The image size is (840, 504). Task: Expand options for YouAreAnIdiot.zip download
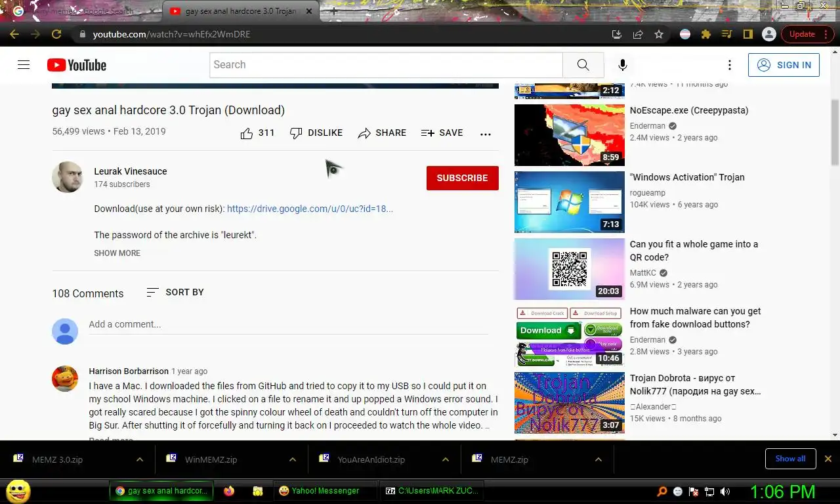[446, 459]
